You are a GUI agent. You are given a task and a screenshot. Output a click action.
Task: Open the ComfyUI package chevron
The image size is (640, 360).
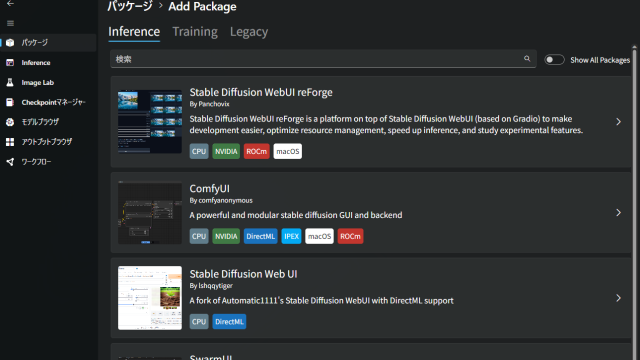[618, 213]
